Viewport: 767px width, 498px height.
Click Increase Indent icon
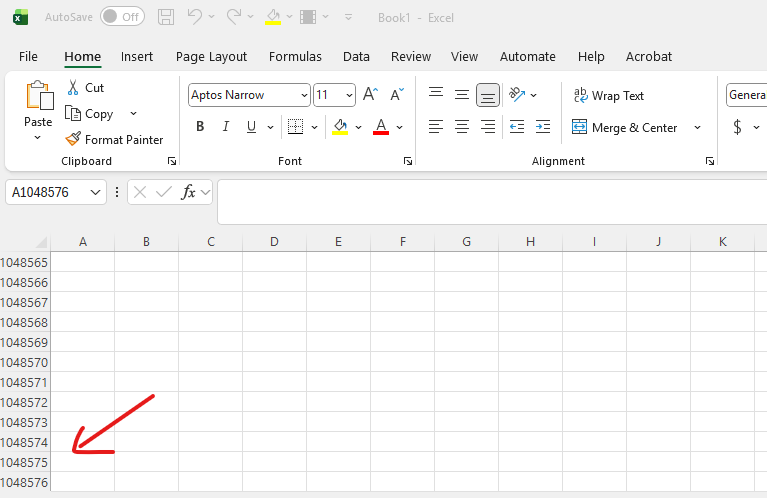click(x=543, y=127)
